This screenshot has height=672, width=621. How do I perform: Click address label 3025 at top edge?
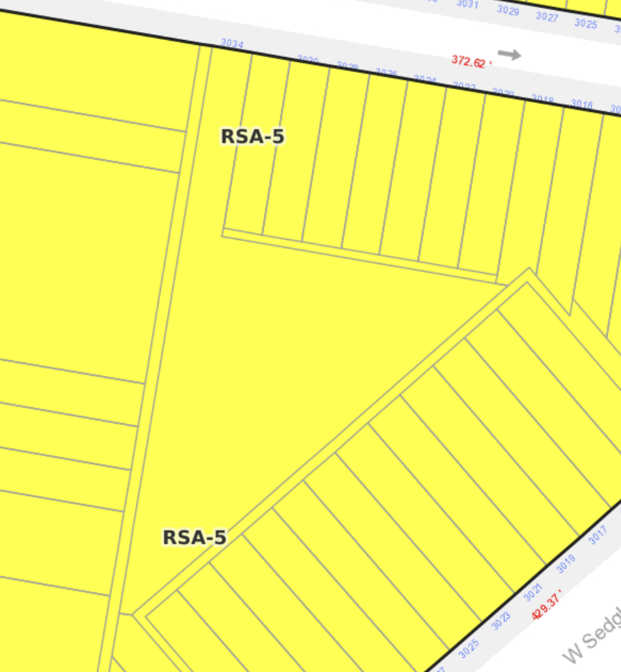click(x=585, y=24)
